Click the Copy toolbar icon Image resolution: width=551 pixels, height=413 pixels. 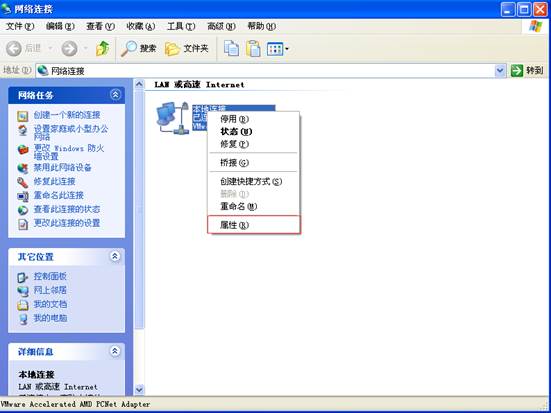[232, 49]
